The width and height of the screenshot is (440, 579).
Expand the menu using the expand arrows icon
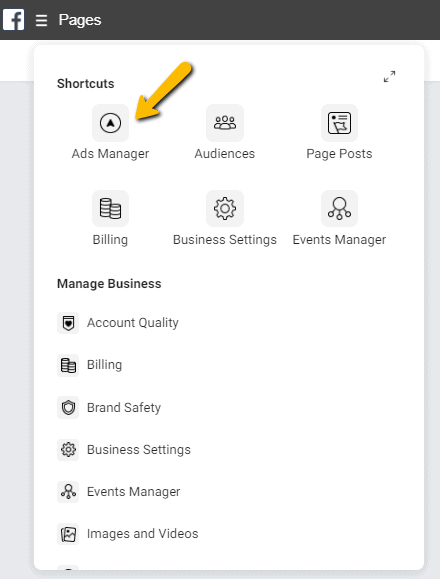click(389, 76)
